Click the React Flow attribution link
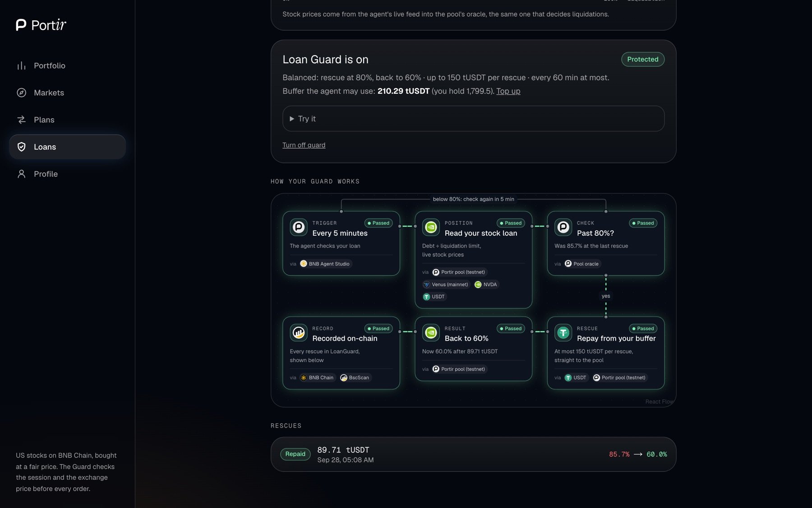 (x=659, y=402)
